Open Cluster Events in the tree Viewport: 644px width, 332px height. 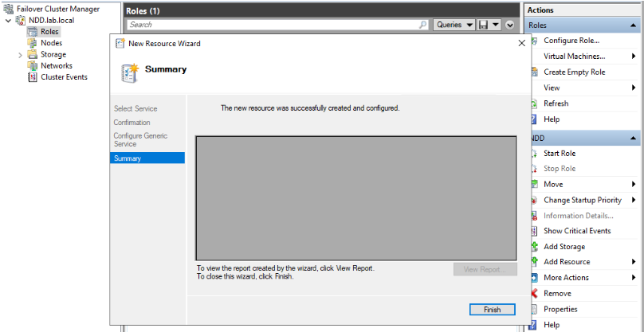pos(64,77)
